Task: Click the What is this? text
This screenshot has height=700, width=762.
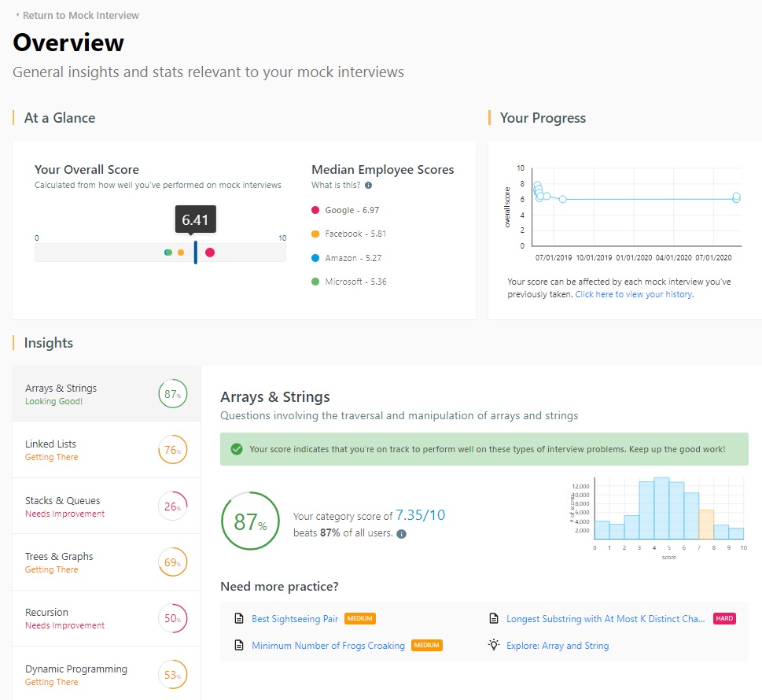Action: (336, 185)
